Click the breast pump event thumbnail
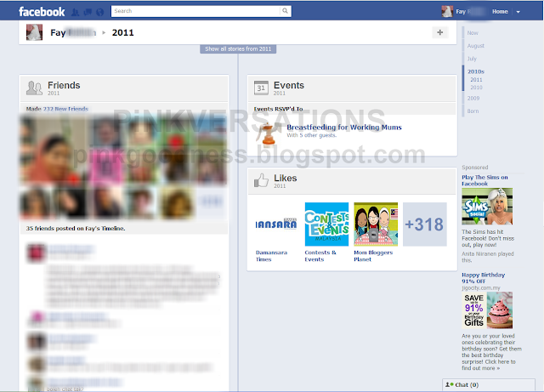 269,134
